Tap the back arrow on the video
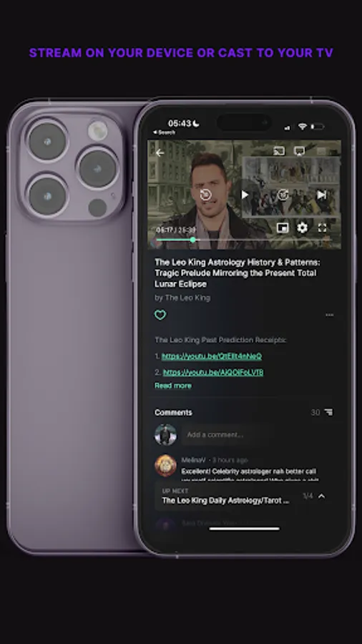 pyautogui.click(x=160, y=153)
